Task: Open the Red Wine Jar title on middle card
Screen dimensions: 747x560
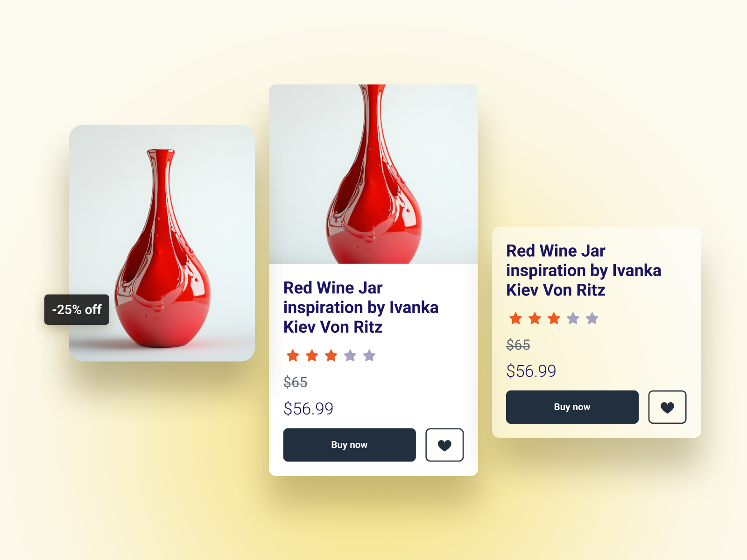Action: [x=360, y=308]
